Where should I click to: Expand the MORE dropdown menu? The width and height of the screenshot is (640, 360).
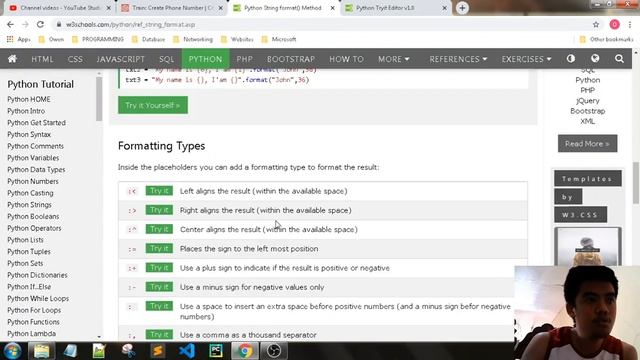(x=393, y=59)
